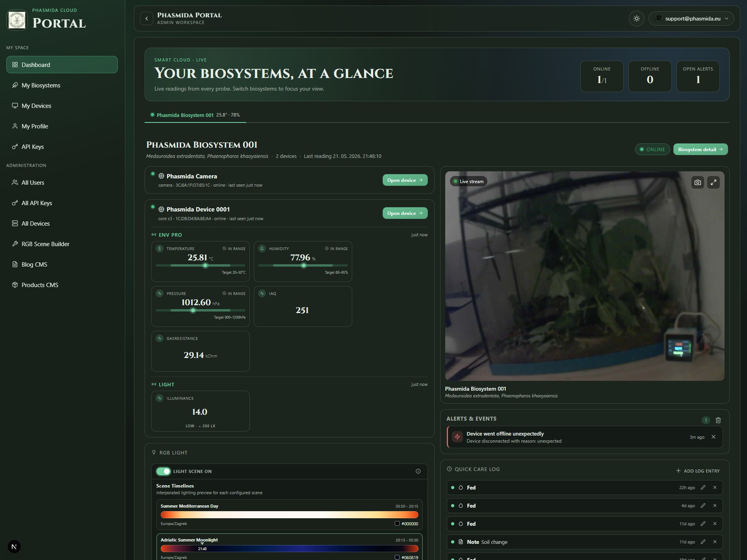Click the alerts count badge showing 1
The image size is (747, 560).
[706, 420]
